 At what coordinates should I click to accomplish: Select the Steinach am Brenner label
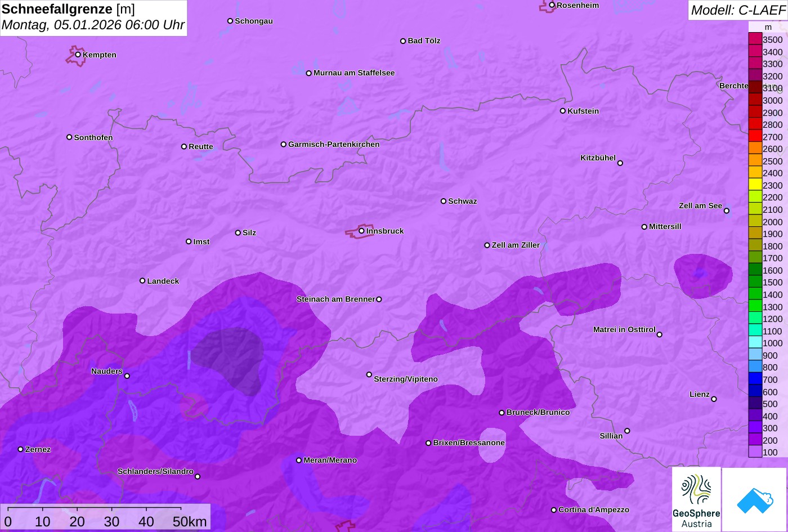pyautogui.click(x=335, y=299)
